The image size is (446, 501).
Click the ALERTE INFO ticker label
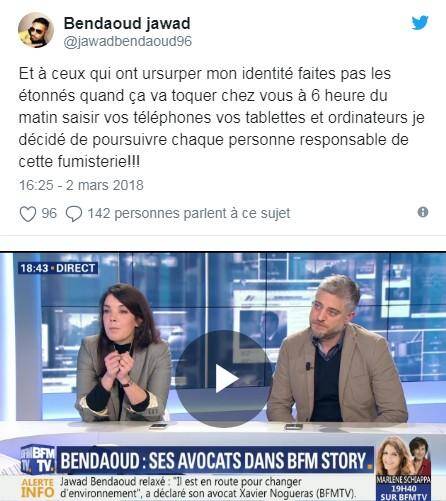pos(38,488)
